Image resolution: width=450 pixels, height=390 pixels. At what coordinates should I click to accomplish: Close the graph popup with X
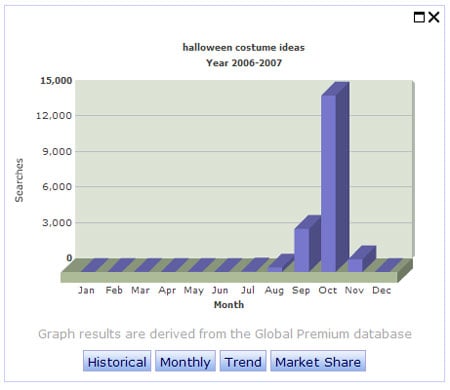tap(434, 17)
